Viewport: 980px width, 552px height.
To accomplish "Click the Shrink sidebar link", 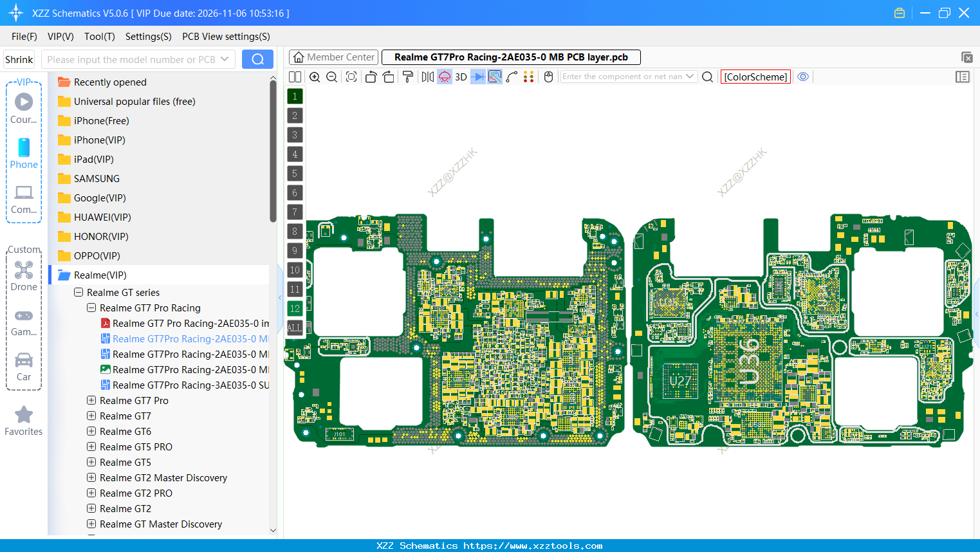I will coord(19,59).
